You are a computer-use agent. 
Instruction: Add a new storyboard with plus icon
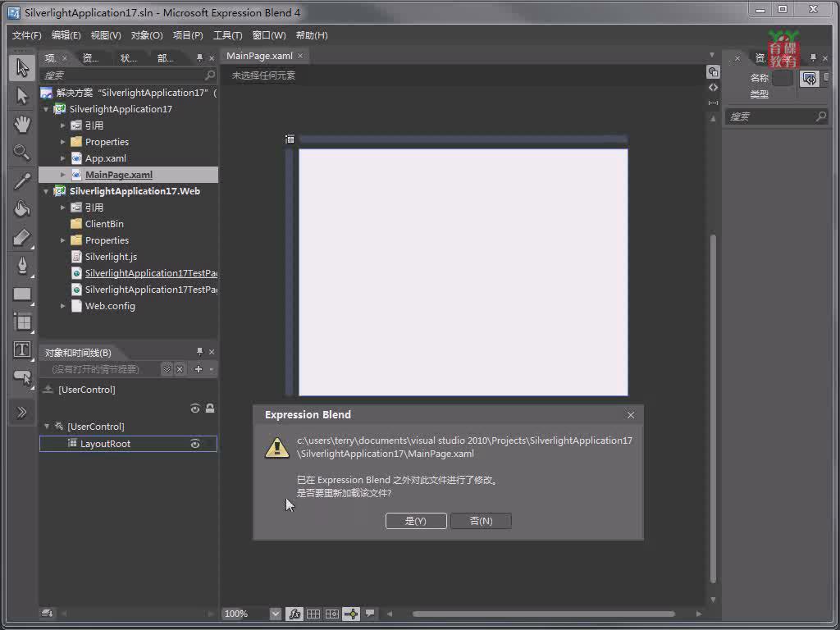[x=199, y=369]
